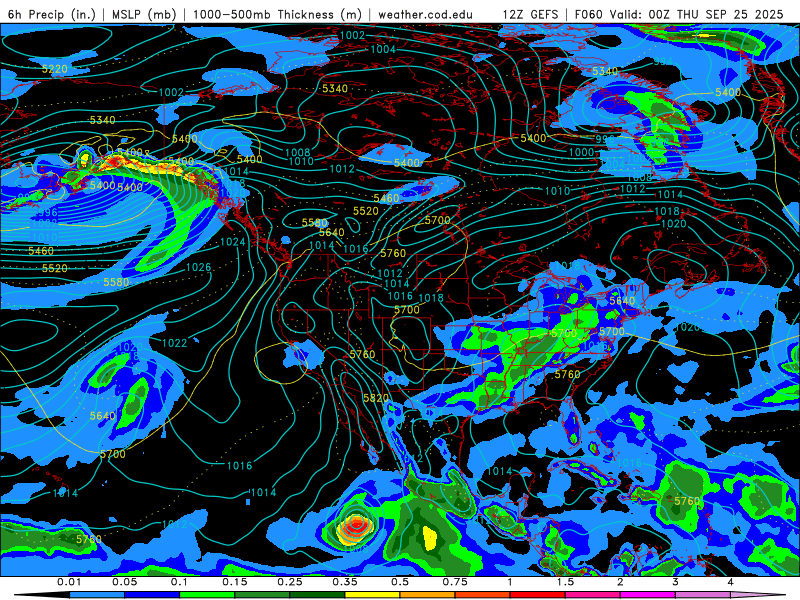Select the 1004 isobar label near the top
The image size is (800, 600).
point(383,49)
